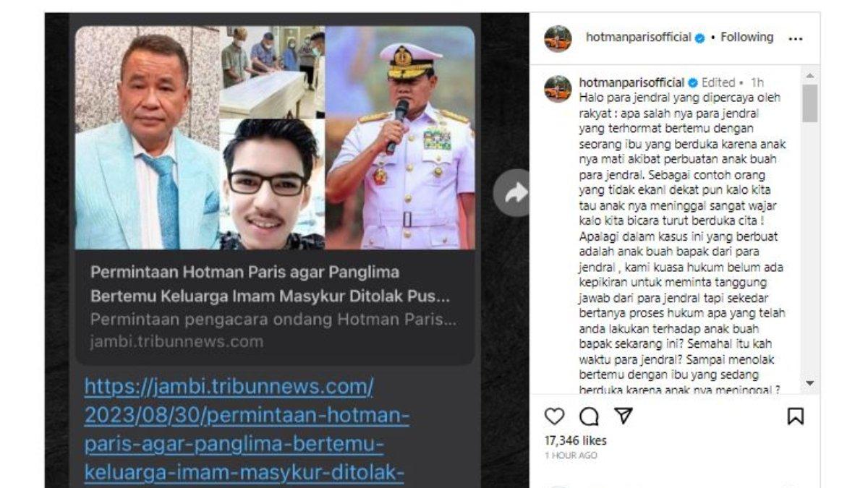Open the jambi.tribunnews.com URL link
The image size is (868, 488).
click(x=246, y=429)
